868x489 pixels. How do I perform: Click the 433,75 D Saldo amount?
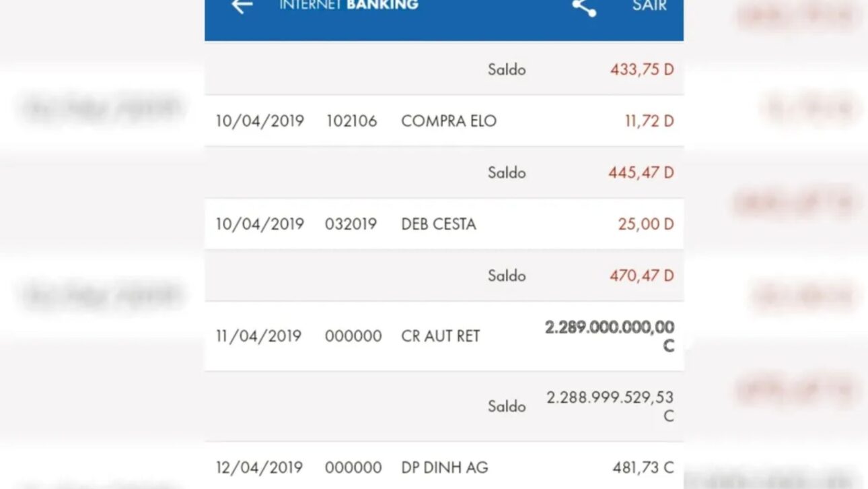(641, 69)
